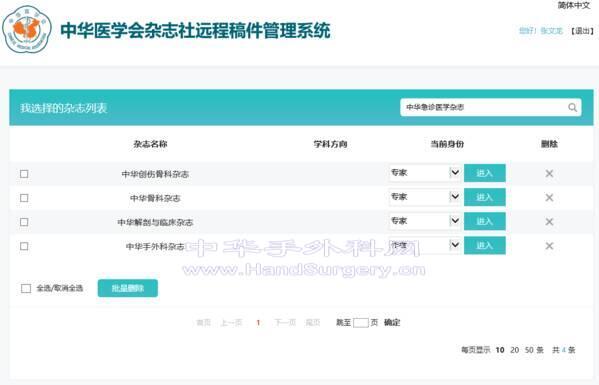Delete 中华解剖与临床杂志 with its X icon
Viewport: 599px width, 385px height.
tap(549, 222)
